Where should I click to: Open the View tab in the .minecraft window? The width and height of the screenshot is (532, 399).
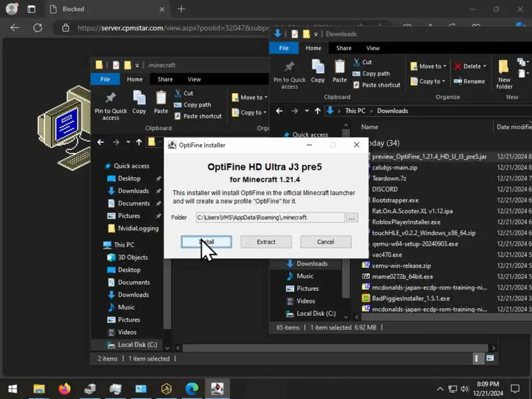tap(194, 79)
